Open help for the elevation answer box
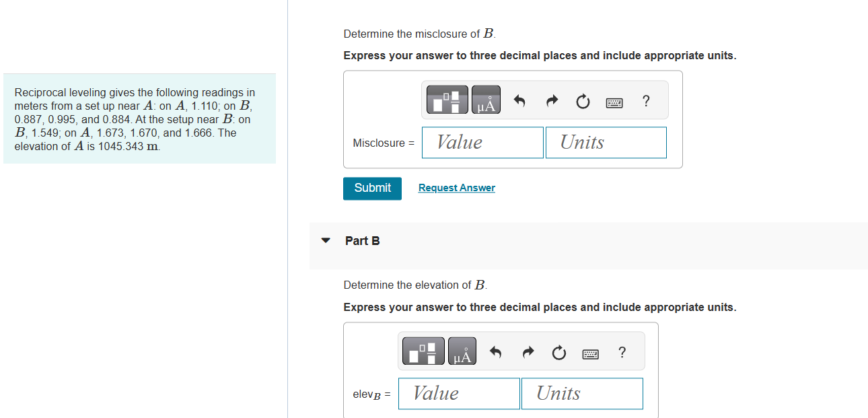 click(622, 352)
